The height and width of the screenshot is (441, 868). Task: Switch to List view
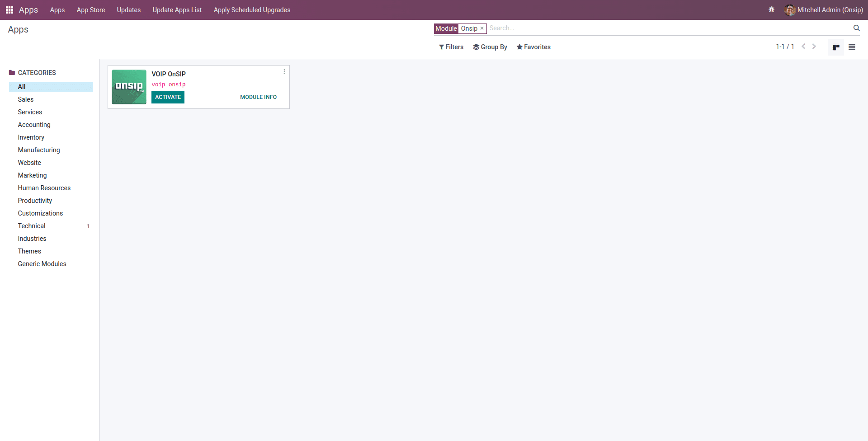point(852,47)
